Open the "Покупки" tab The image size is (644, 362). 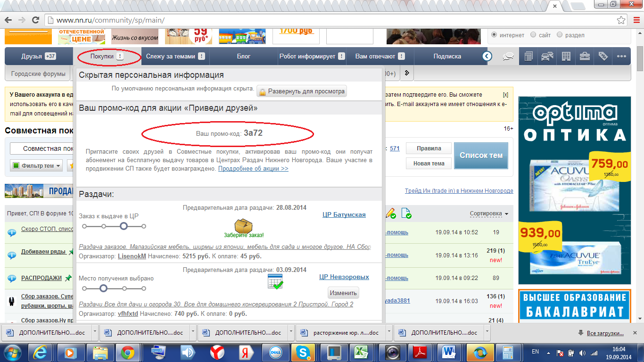(x=107, y=57)
